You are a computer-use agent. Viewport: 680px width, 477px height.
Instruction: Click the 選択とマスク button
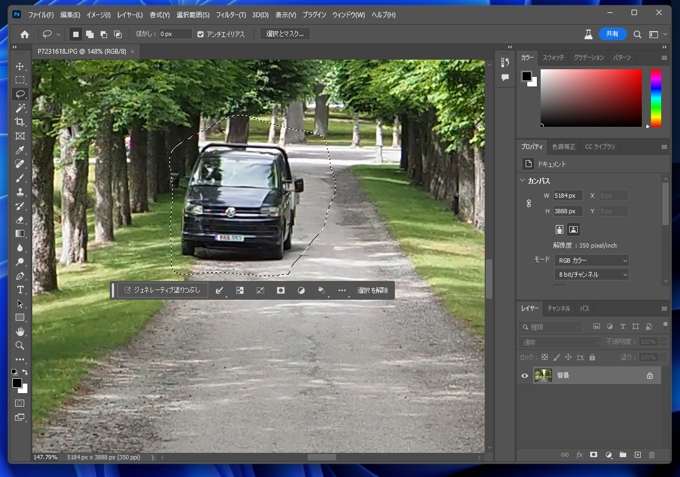pyautogui.click(x=285, y=34)
